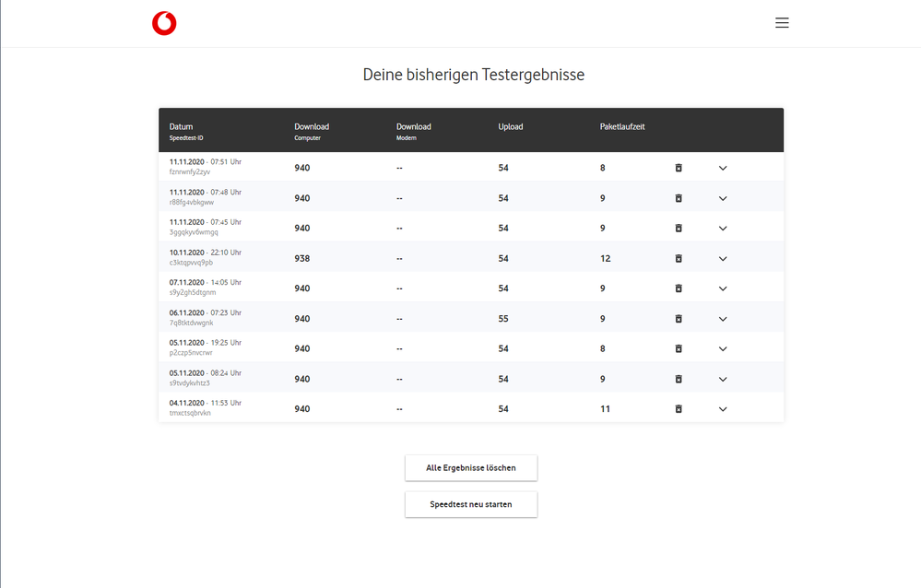The width and height of the screenshot is (921, 588).
Task: Click the 'Download Computer' column header
Action: 312,132
